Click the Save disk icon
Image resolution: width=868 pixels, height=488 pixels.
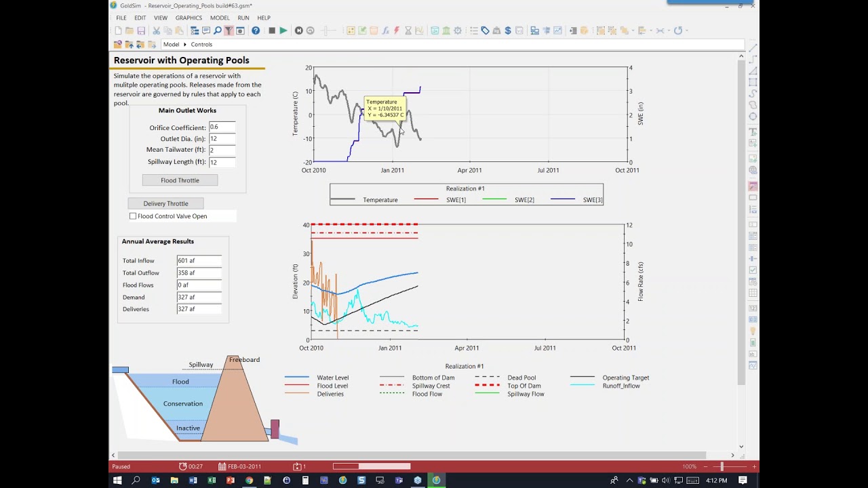coord(141,30)
